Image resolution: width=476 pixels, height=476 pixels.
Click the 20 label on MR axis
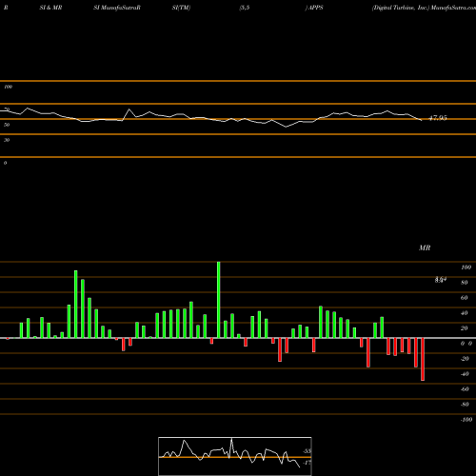[465, 328]
